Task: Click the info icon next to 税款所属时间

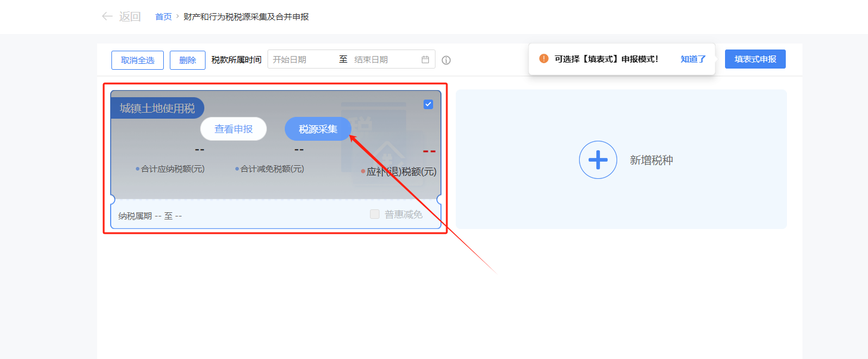Action: [x=446, y=60]
